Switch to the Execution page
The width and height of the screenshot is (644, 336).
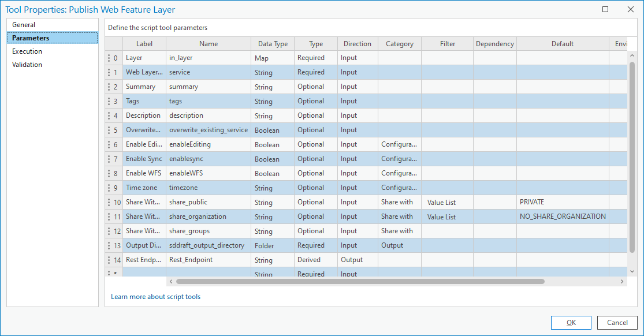[x=27, y=51]
